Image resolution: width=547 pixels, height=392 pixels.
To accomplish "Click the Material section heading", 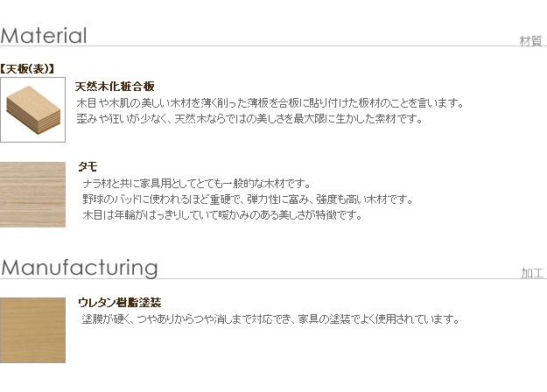I will click(x=45, y=36).
